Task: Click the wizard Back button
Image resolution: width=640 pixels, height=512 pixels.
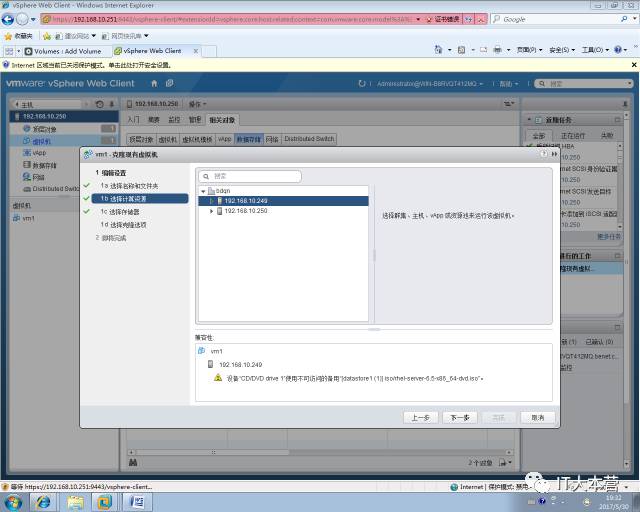Action: [x=420, y=418]
